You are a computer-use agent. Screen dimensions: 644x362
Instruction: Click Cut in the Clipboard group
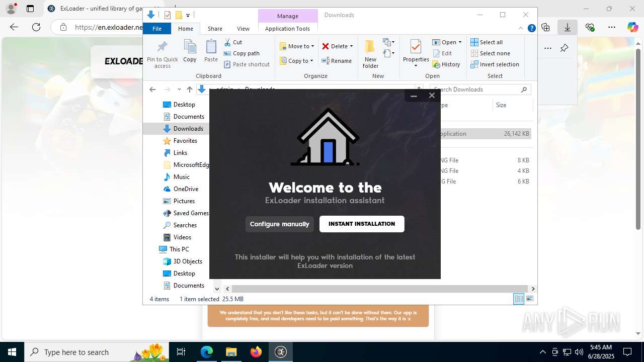click(x=233, y=42)
